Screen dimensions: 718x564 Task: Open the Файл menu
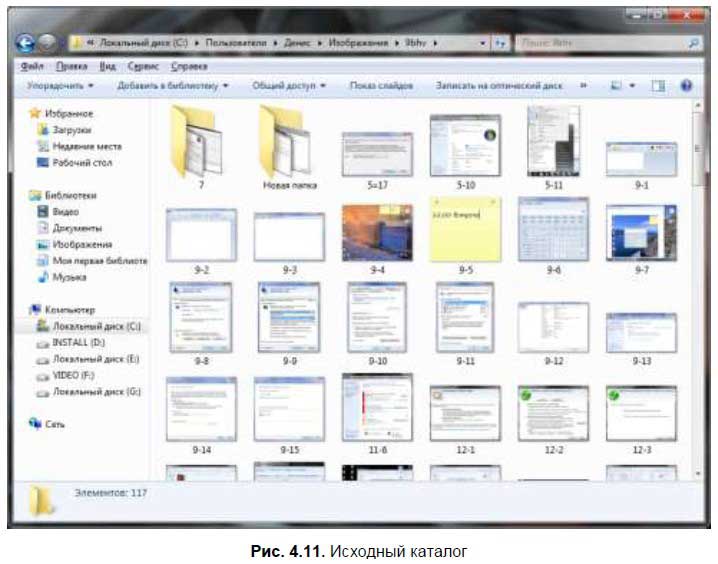tap(32, 66)
